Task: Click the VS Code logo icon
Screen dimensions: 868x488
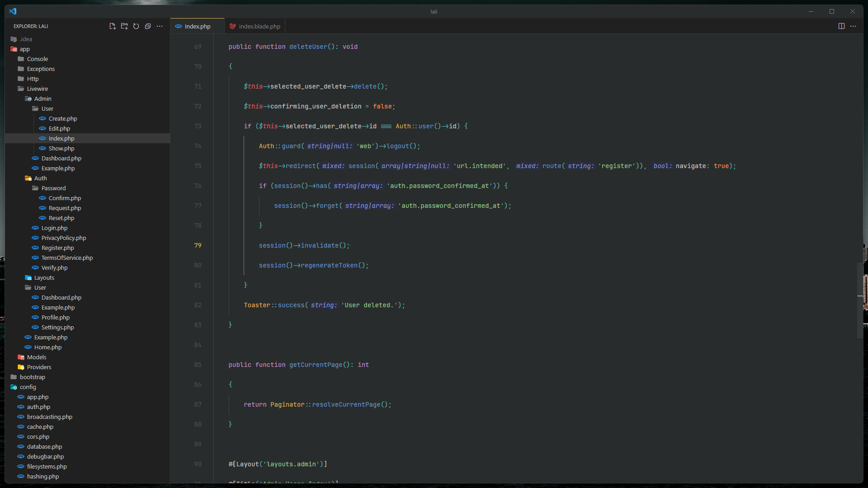Action: click(x=13, y=11)
